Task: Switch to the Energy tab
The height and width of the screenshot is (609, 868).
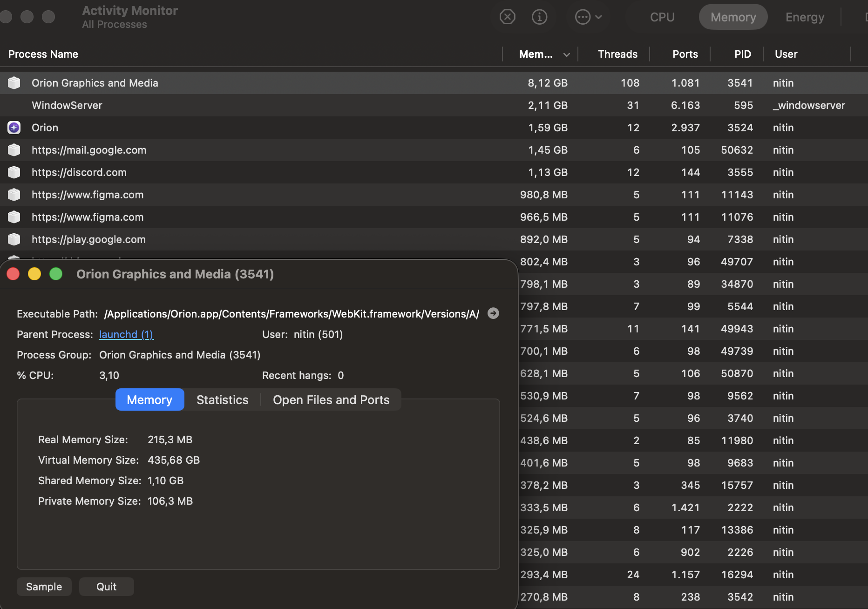Action: [x=804, y=17]
